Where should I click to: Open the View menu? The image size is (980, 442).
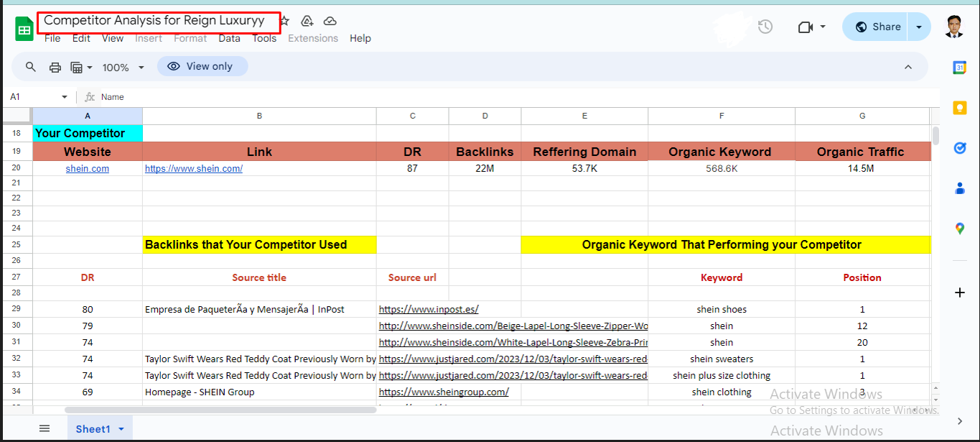tap(113, 38)
